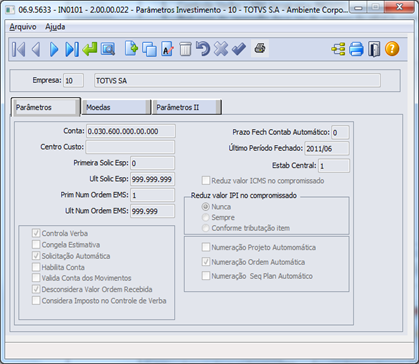The height and width of the screenshot is (364, 419).
Task: Click the Empresa code field
Action: (73, 81)
